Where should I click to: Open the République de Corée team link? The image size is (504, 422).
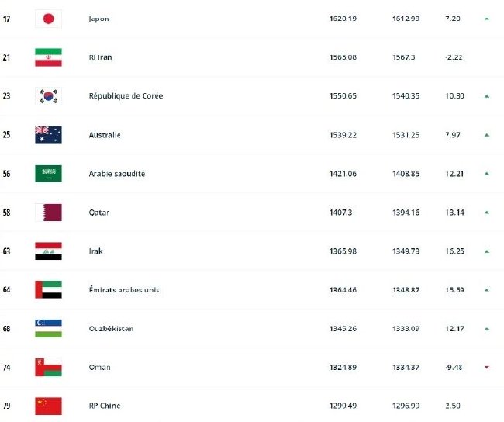[126, 96]
